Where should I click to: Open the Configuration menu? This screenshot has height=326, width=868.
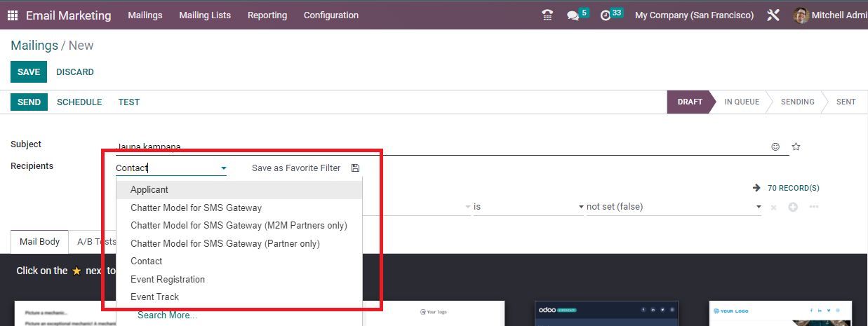(331, 15)
